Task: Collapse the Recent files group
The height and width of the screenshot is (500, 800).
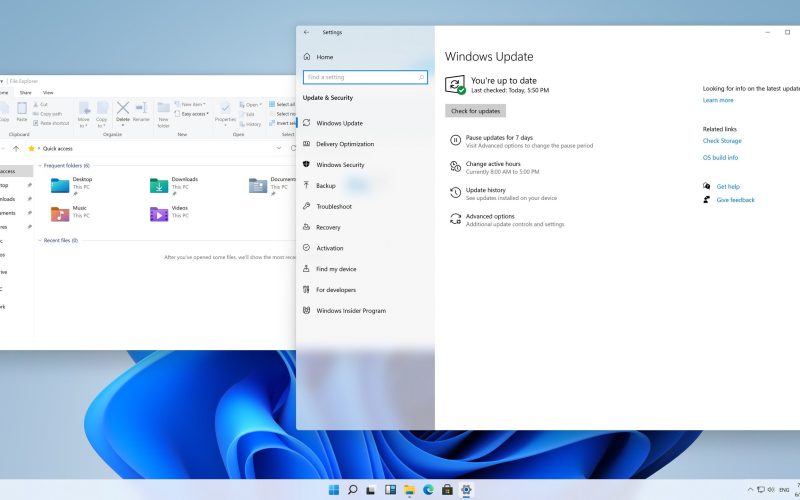Action: coord(40,240)
